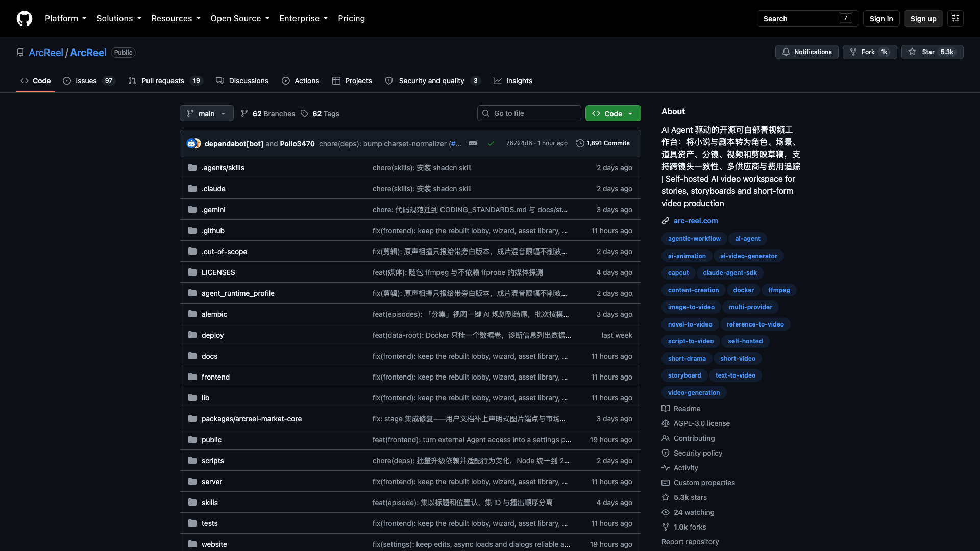Visit arc-reel.com website link
The image size is (980, 551).
(695, 221)
